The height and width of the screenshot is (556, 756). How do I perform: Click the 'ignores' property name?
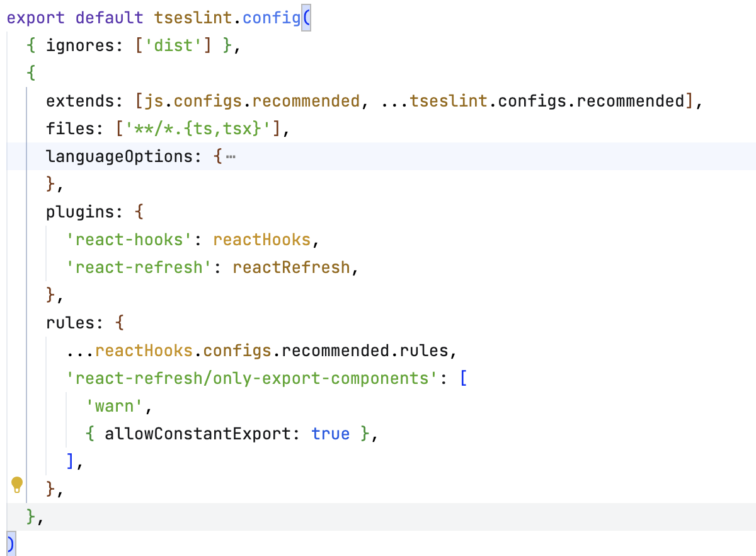[x=80, y=45]
